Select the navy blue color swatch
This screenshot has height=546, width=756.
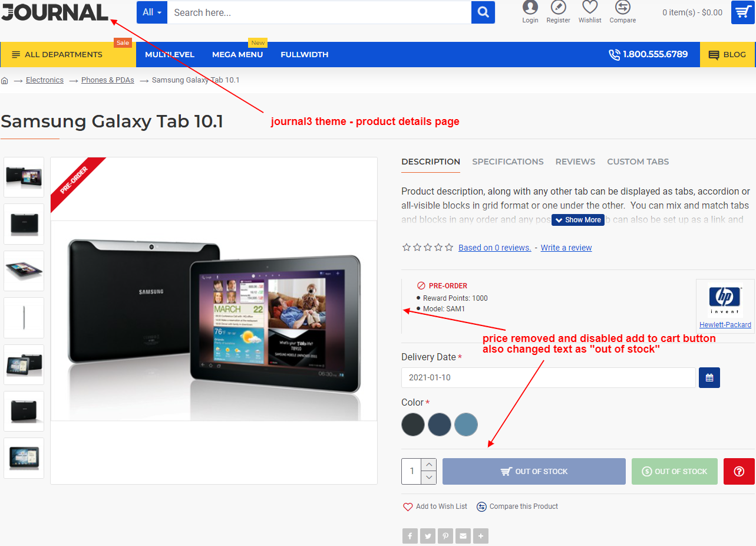(x=440, y=425)
